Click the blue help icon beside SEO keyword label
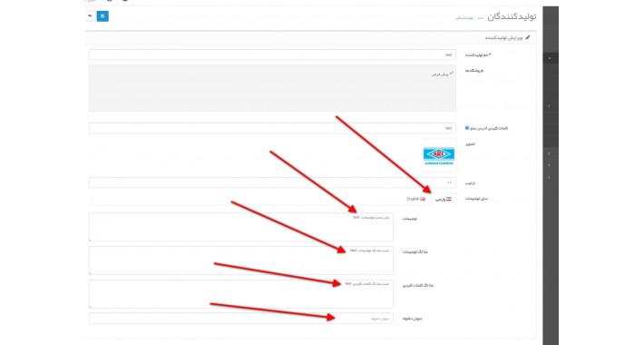644x345 pixels. coord(467,128)
